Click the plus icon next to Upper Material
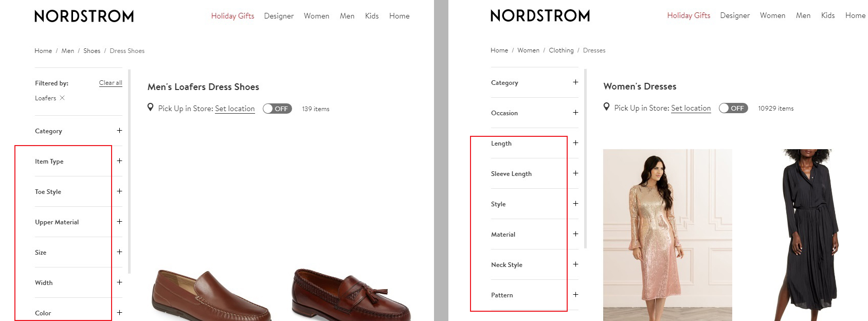 pos(119,222)
